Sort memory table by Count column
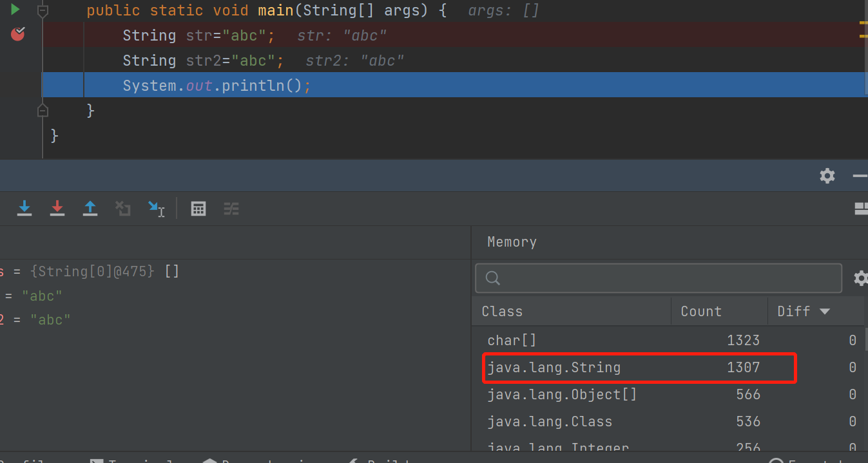 pyautogui.click(x=719, y=311)
